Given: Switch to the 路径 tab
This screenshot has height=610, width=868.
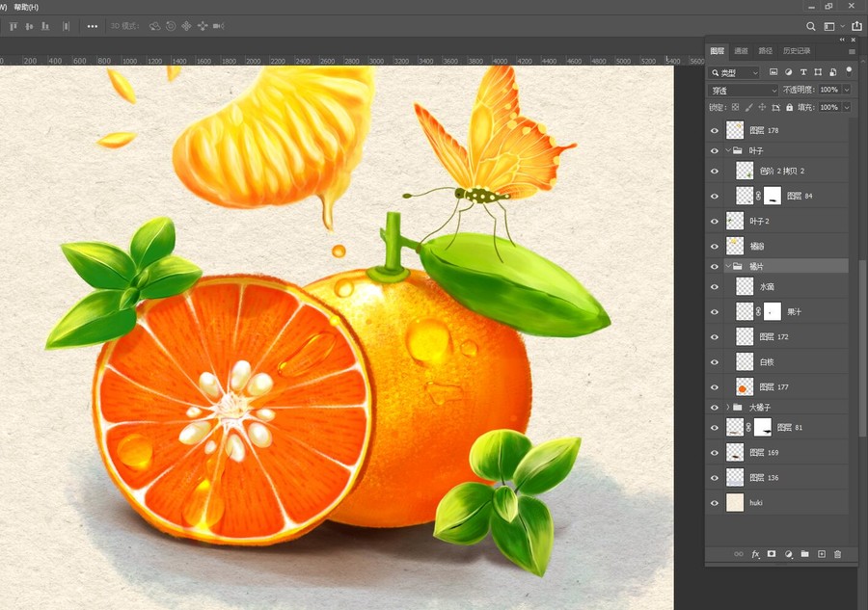Looking at the screenshot, I should [766, 51].
